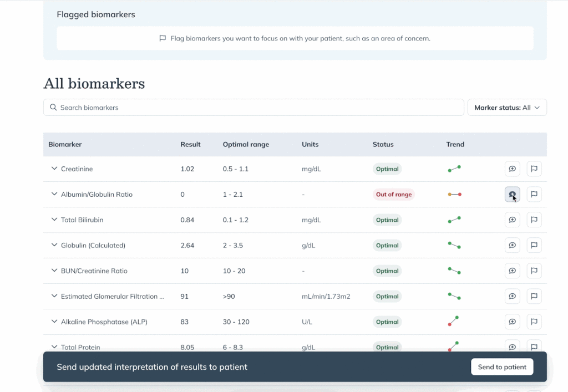Click the comment icon for Albumin/Globulin Ratio
The image size is (568, 392).
pos(512,195)
